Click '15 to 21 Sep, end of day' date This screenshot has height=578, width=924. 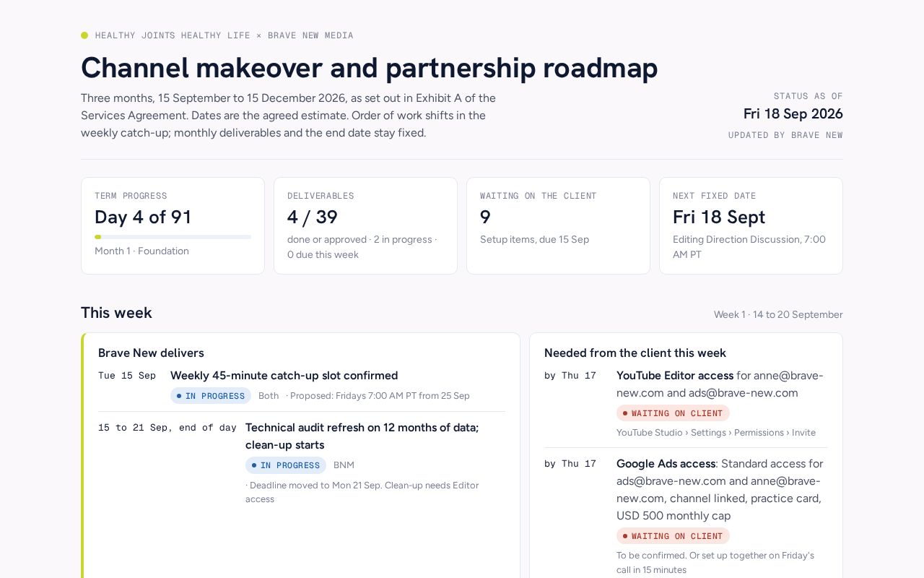tap(167, 428)
